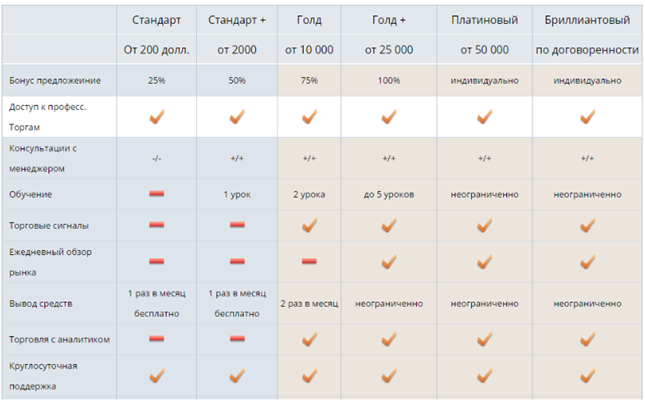The height and width of the screenshot is (401, 645).
Task: Click the Голд + checkmark for Ежедневный обзор рынка
Action: (387, 261)
